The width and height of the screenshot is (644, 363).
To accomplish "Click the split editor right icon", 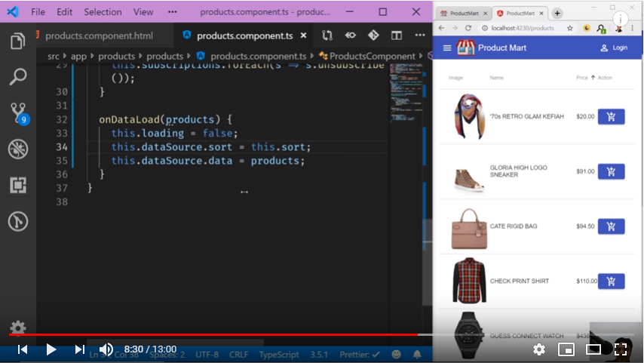I will (x=397, y=35).
